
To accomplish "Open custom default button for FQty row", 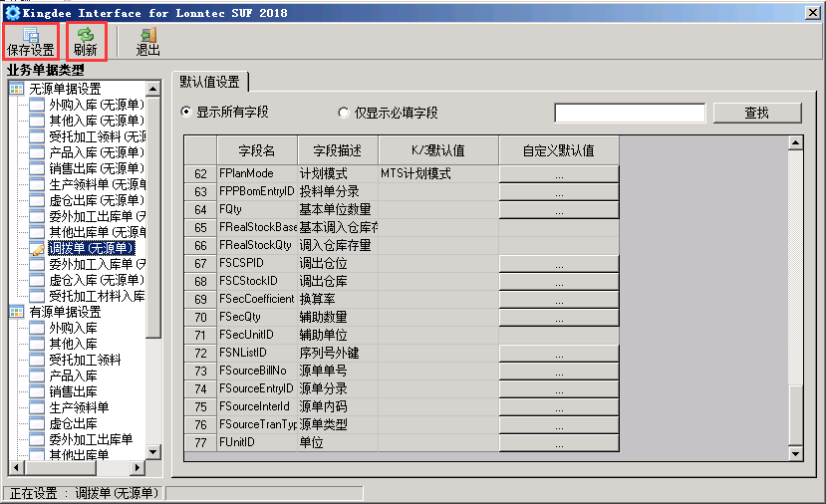I will tap(559, 209).
